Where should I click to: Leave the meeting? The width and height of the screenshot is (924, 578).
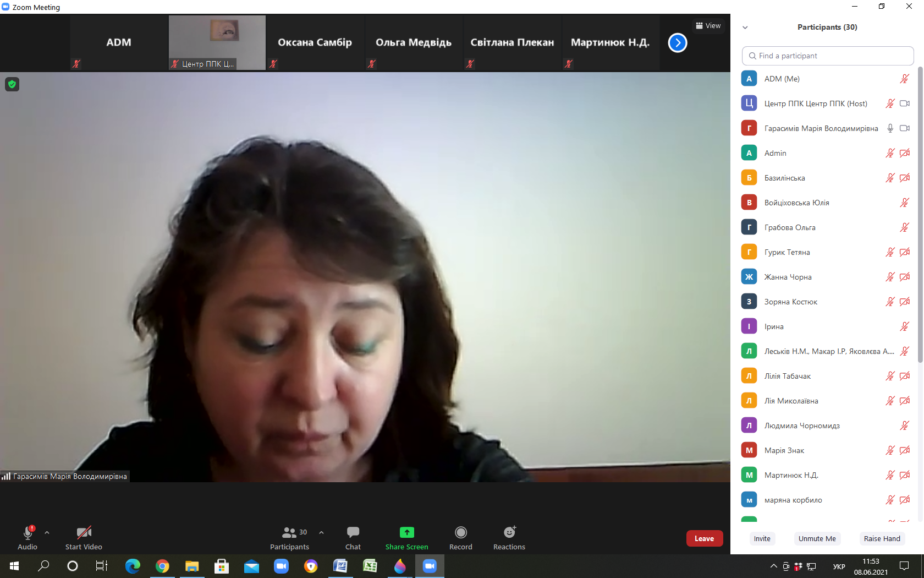(704, 538)
